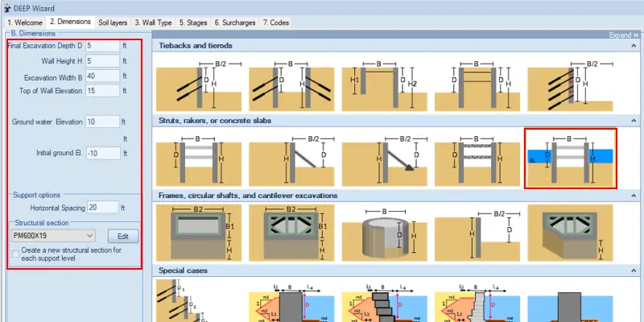Select two-wall struts B template
644x322 pixels.
tap(199, 159)
